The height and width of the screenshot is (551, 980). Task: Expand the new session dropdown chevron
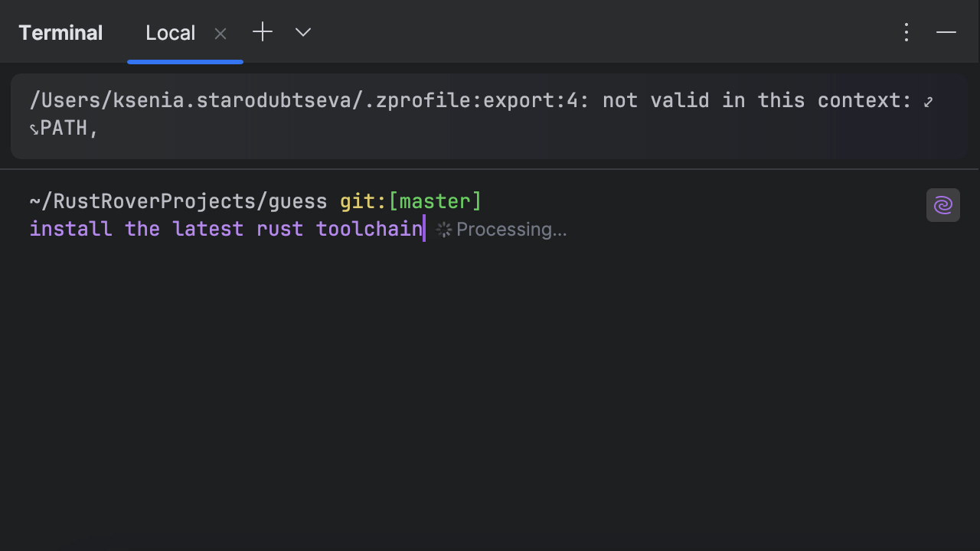coord(303,32)
